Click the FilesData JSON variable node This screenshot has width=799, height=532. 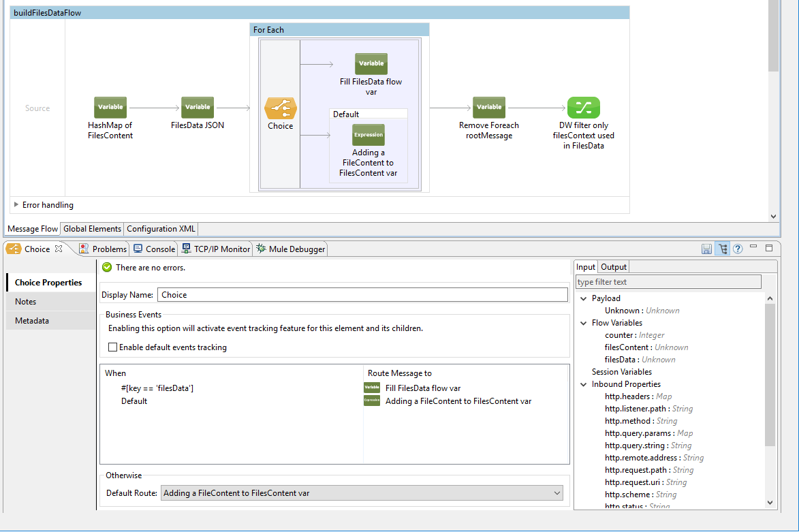[x=198, y=108]
